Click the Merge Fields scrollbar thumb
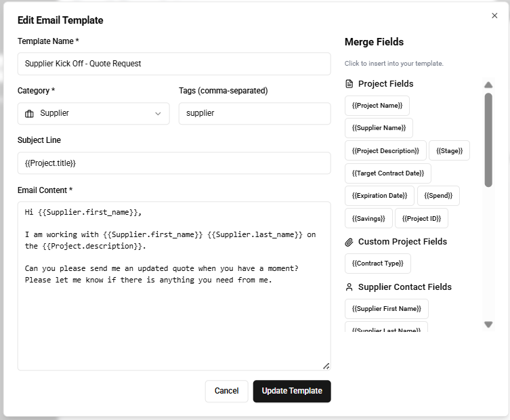This screenshot has height=420, width=510. [x=488, y=139]
